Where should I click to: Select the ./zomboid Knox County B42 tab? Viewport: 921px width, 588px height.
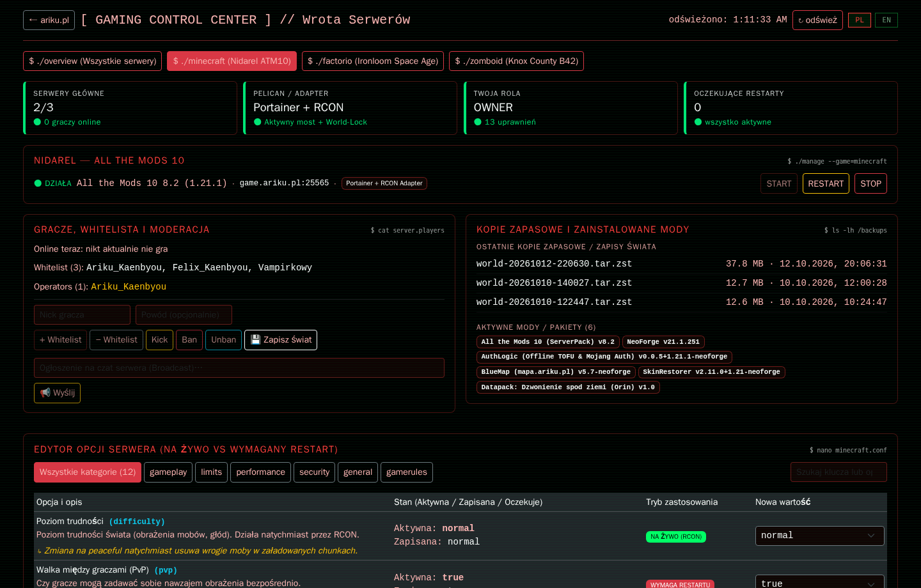pos(516,61)
